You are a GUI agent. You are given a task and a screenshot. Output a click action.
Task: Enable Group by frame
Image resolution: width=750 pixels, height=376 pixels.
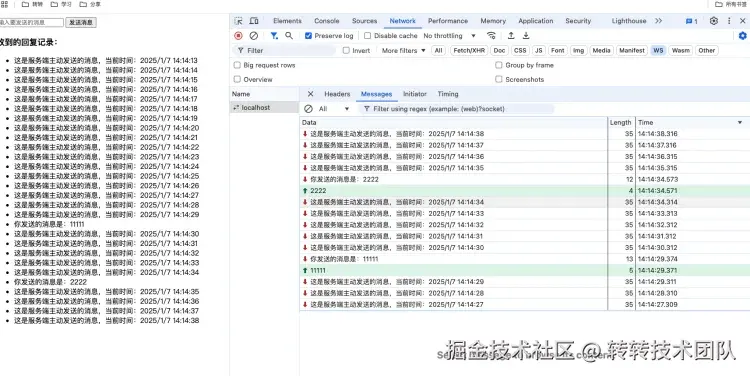click(x=499, y=65)
